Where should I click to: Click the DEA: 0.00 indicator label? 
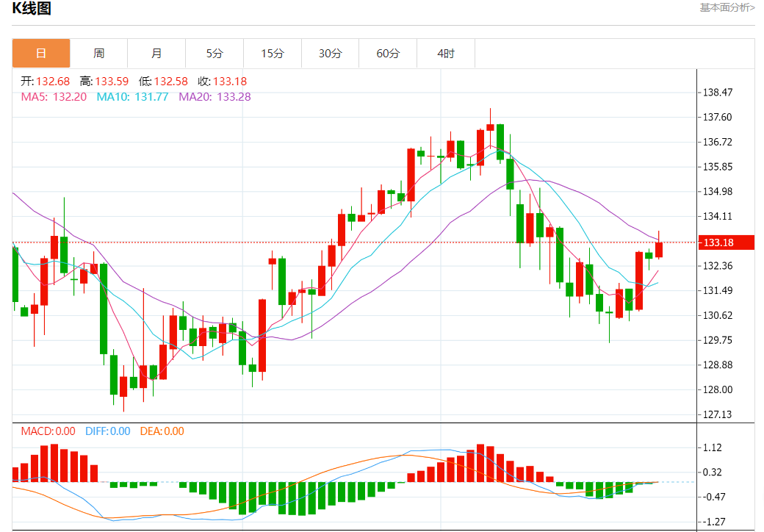[162, 431]
